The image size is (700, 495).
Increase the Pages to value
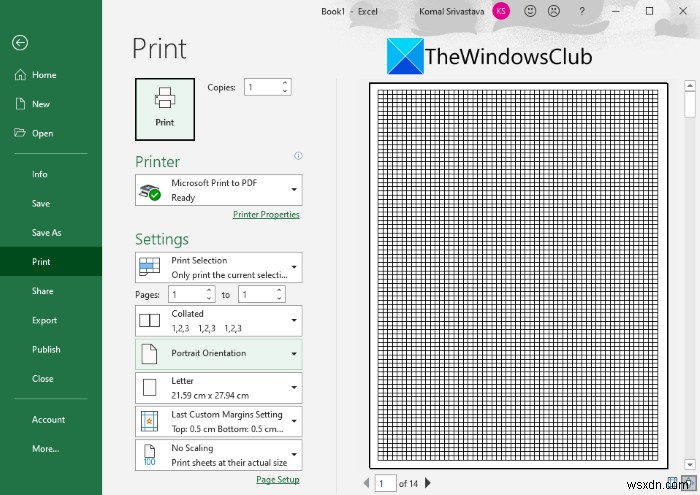pos(279,291)
